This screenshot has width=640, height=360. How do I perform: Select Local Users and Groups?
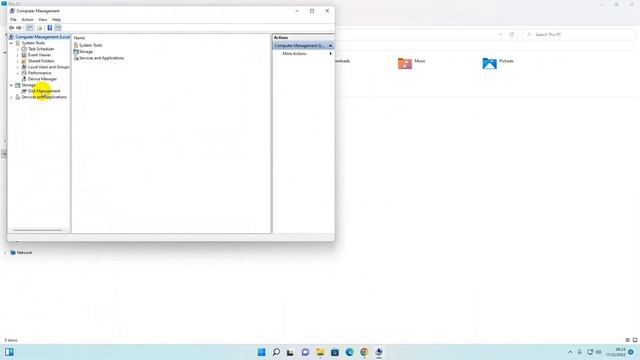(49, 67)
